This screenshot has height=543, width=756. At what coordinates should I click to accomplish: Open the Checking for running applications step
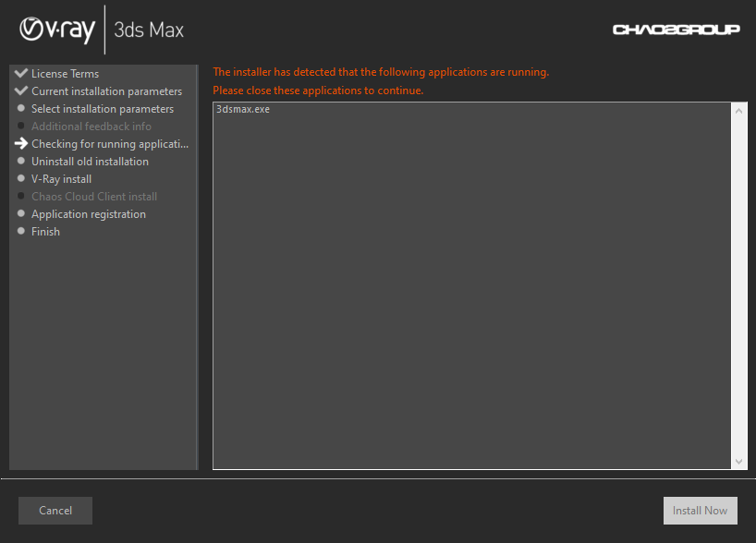click(x=110, y=143)
